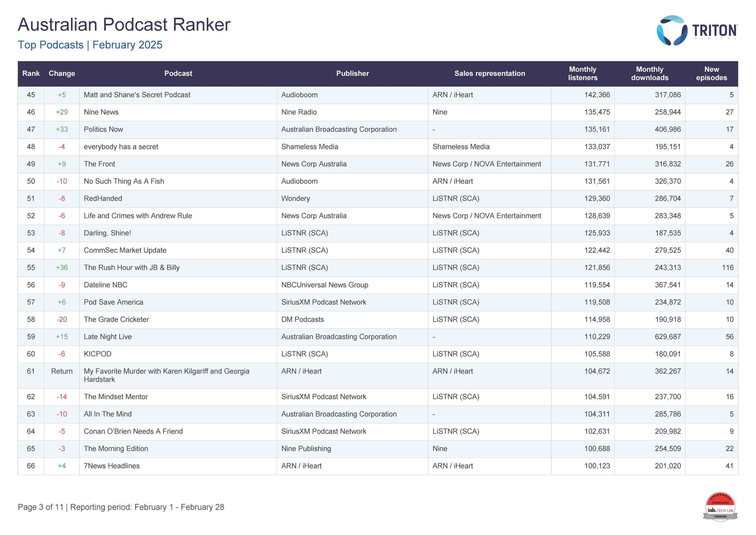Viewport: 756px width, 535px height.
Task: Click the IAB Tech Lab verified badge
Action: 720,507
